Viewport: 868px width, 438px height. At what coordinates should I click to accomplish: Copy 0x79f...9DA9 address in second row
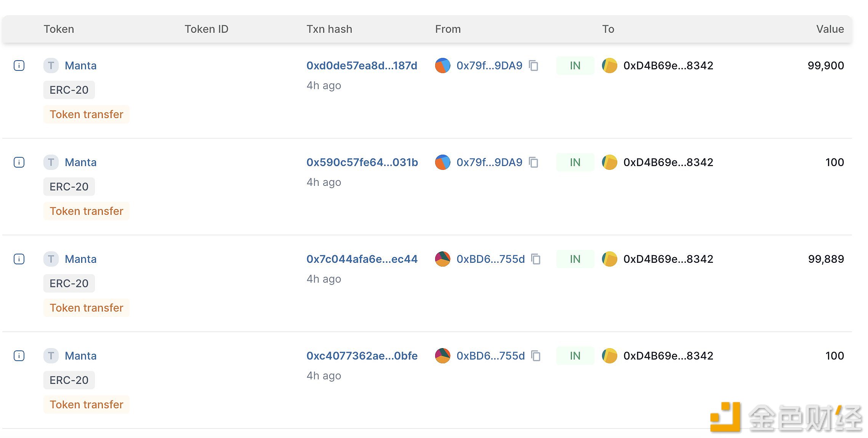pos(533,163)
